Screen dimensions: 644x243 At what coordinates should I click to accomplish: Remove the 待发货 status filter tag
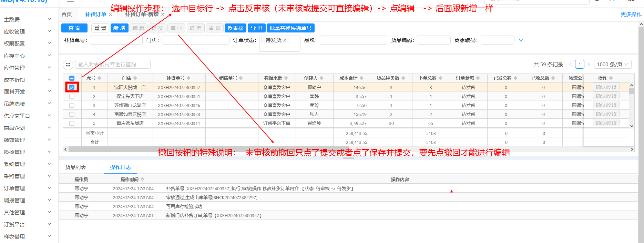285,40
